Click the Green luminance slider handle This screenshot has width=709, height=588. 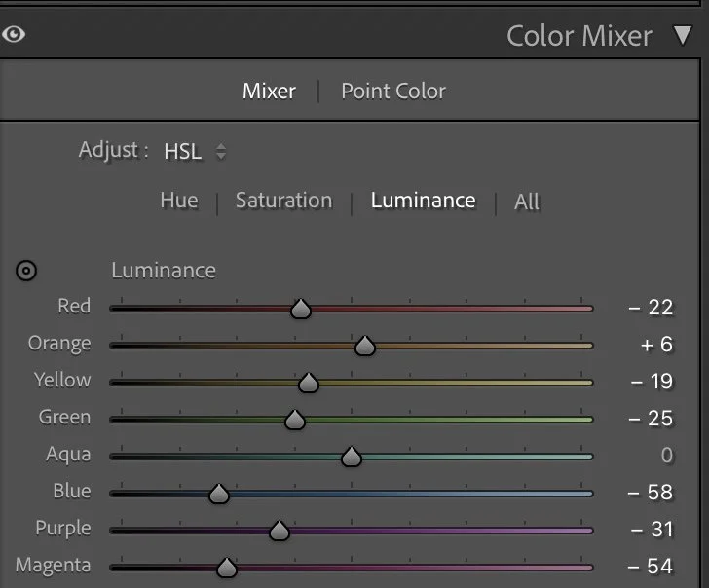point(295,420)
